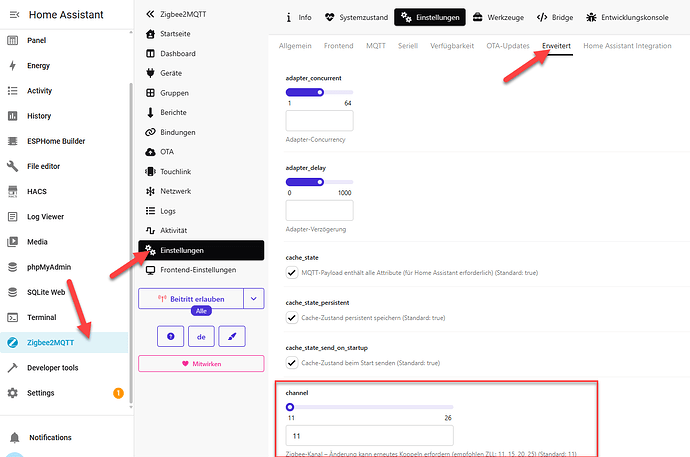Viewport: 690px width, 457px height.
Task: Click the theme brush button
Action: pyautogui.click(x=232, y=336)
